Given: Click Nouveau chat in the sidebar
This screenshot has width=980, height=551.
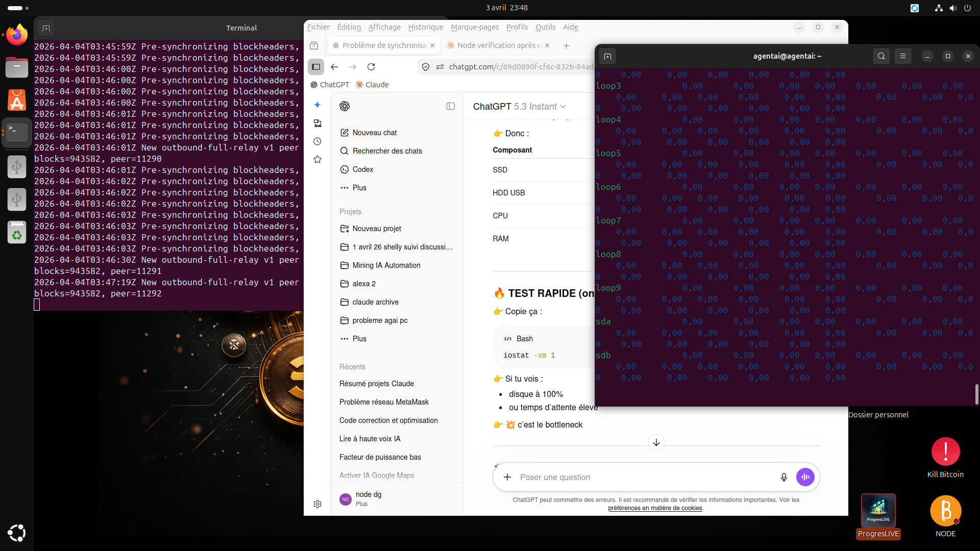Looking at the screenshot, I should pos(374,133).
